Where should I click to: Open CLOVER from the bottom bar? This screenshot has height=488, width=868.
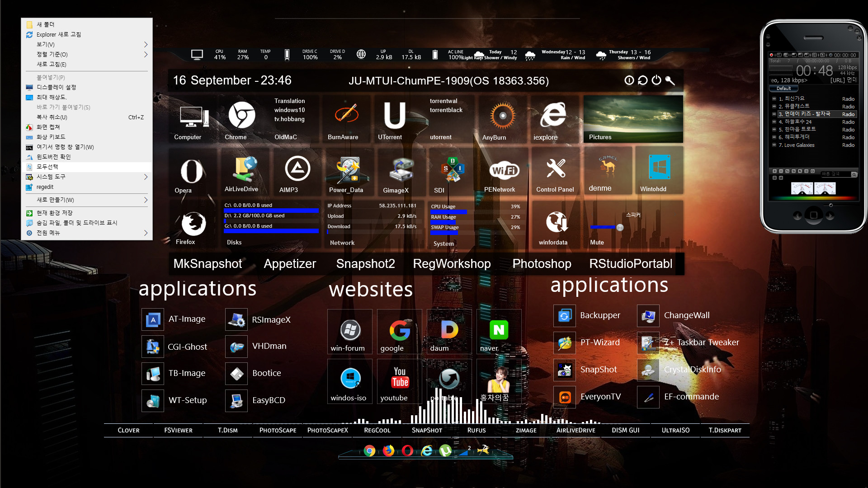pyautogui.click(x=128, y=430)
